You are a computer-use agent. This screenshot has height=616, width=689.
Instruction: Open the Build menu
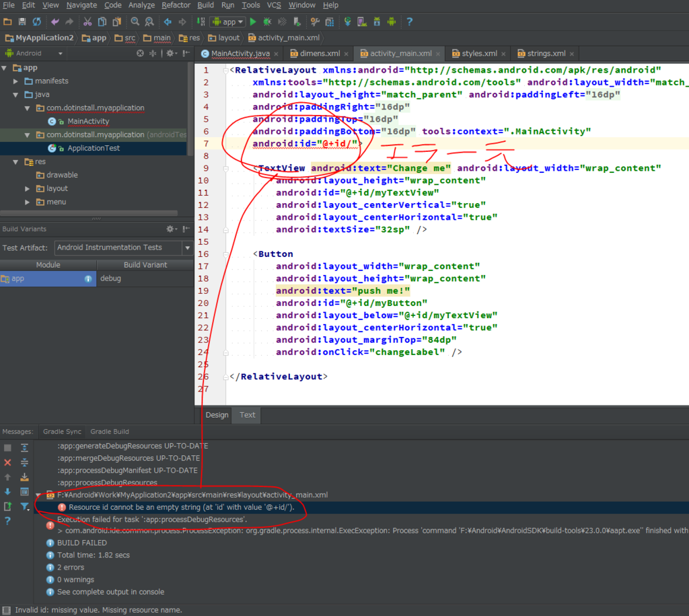(205, 5)
